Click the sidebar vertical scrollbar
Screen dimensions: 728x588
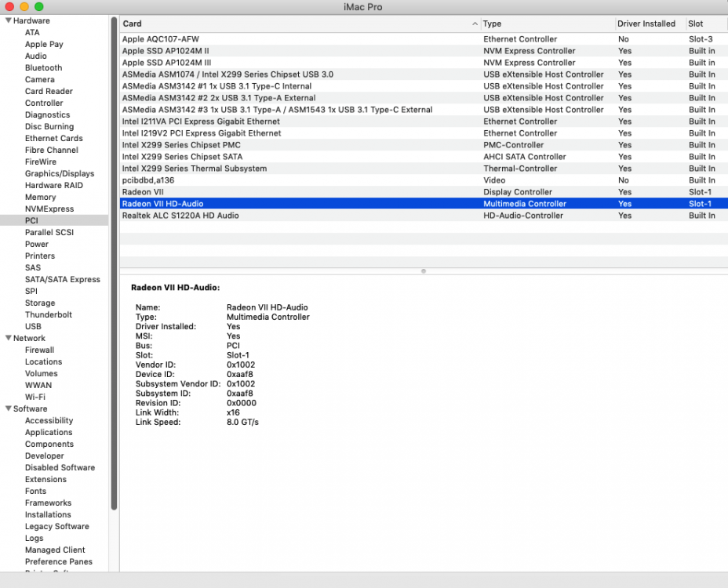pos(115,263)
